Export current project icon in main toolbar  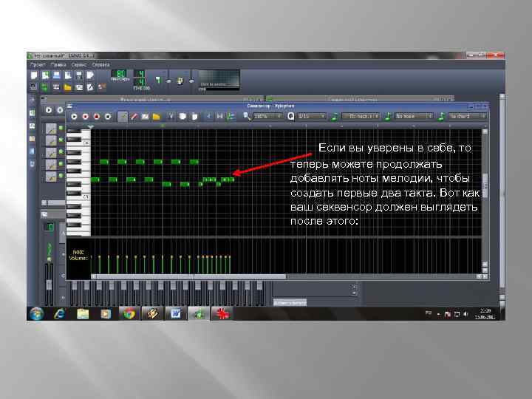90,75
